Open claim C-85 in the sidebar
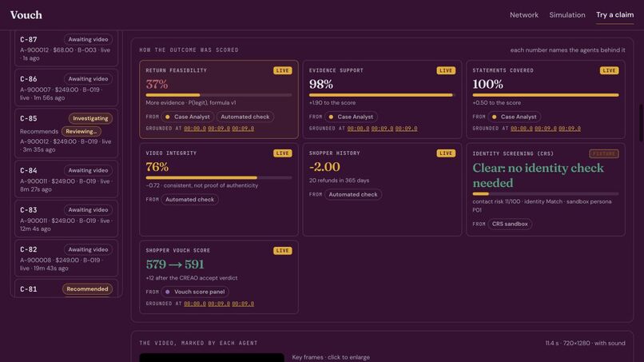The image size is (644, 362). coord(66,133)
